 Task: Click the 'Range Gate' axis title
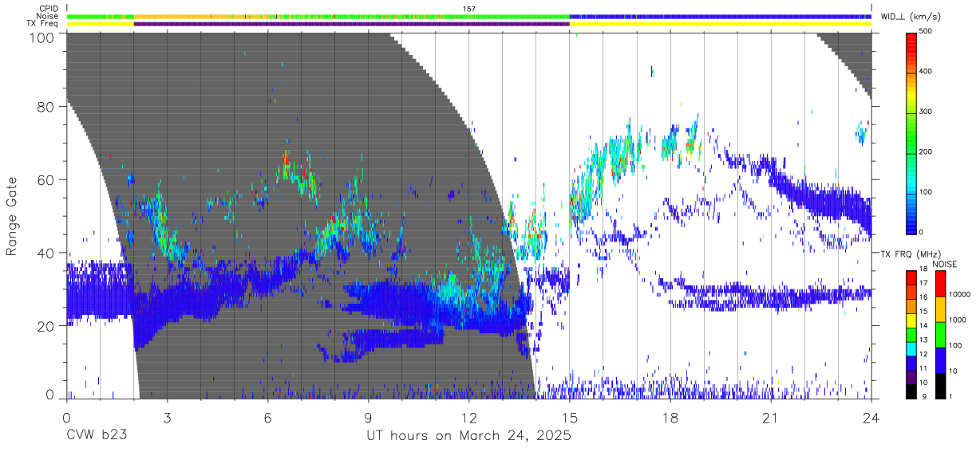tap(12, 217)
